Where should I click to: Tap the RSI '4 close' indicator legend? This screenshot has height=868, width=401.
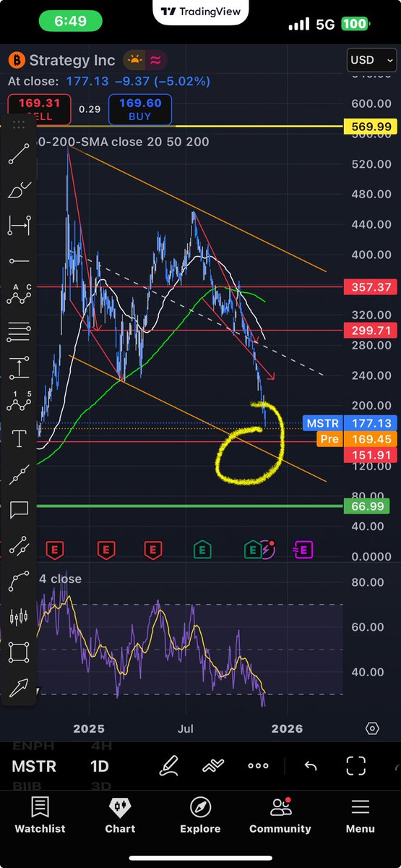pos(59,579)
